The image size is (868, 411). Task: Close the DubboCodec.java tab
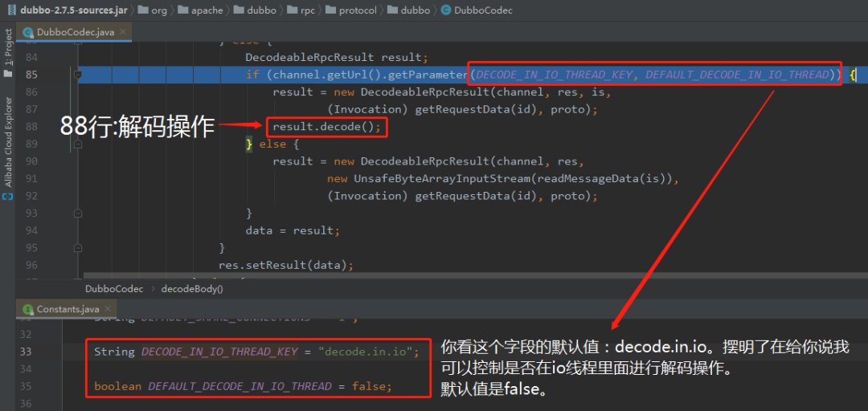(x=123, y=32)
